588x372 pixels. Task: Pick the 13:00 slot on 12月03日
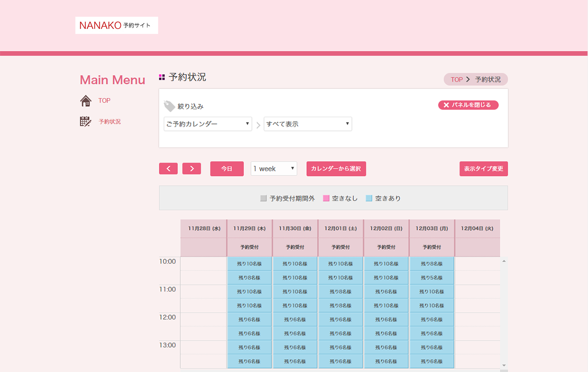[432, 347]
